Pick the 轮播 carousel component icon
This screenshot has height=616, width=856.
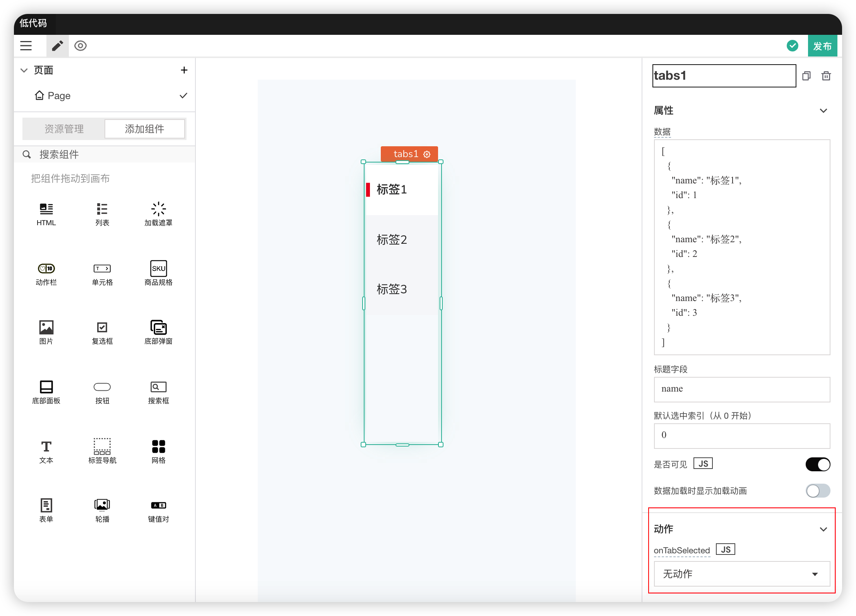[x=102, y=505]
